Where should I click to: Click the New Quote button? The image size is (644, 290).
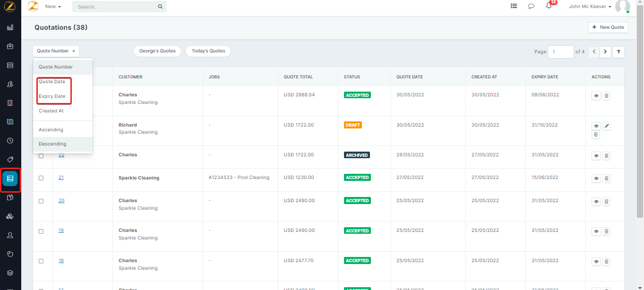pyautogui.click(x=608, y=27)
